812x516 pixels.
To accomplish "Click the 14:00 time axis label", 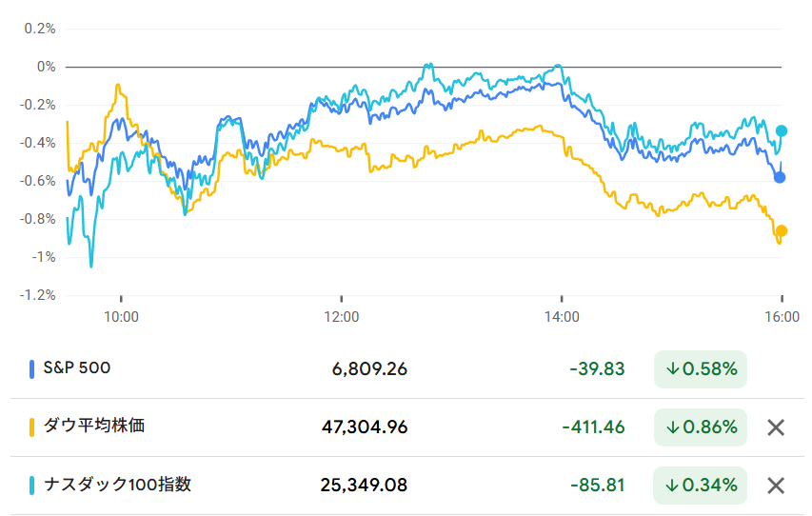I will pos(562,316).
